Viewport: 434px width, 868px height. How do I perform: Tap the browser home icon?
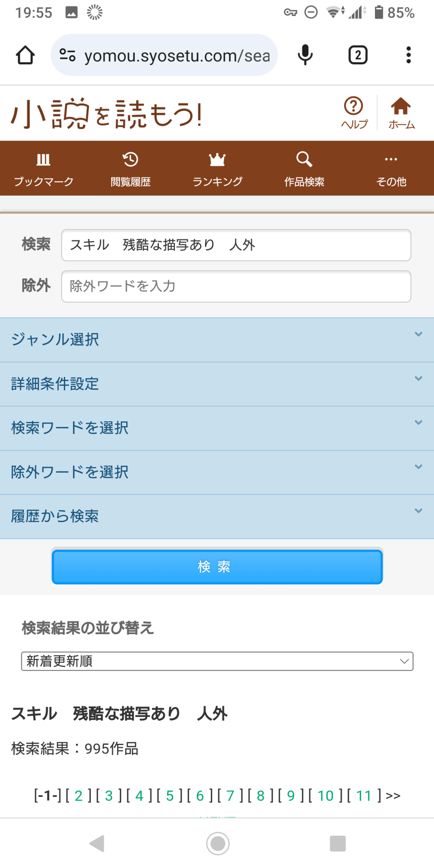tap(25, 55)
